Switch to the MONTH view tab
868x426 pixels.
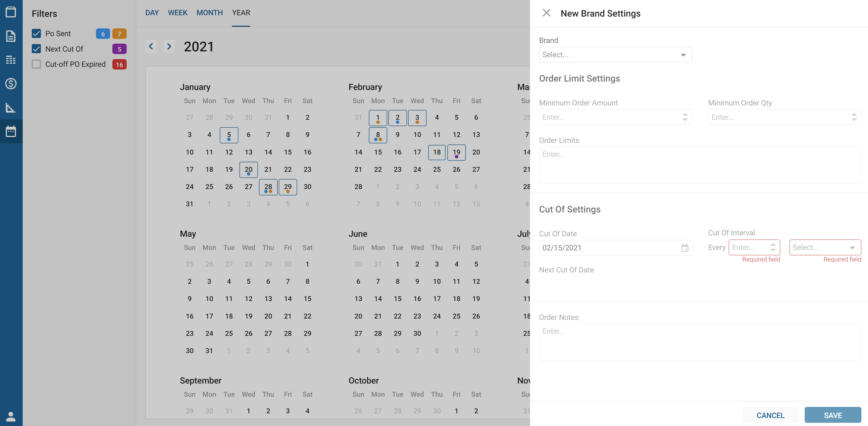[209, 13]
